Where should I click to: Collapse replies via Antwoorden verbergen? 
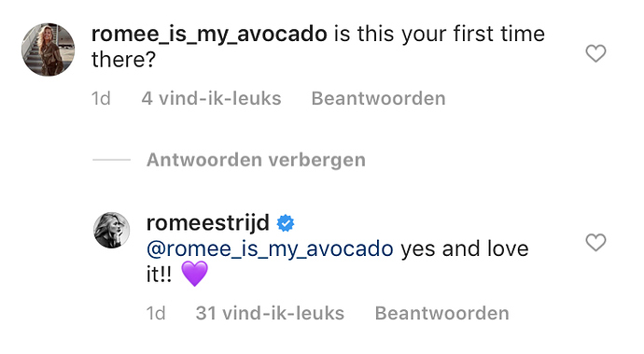coord(256,160)
